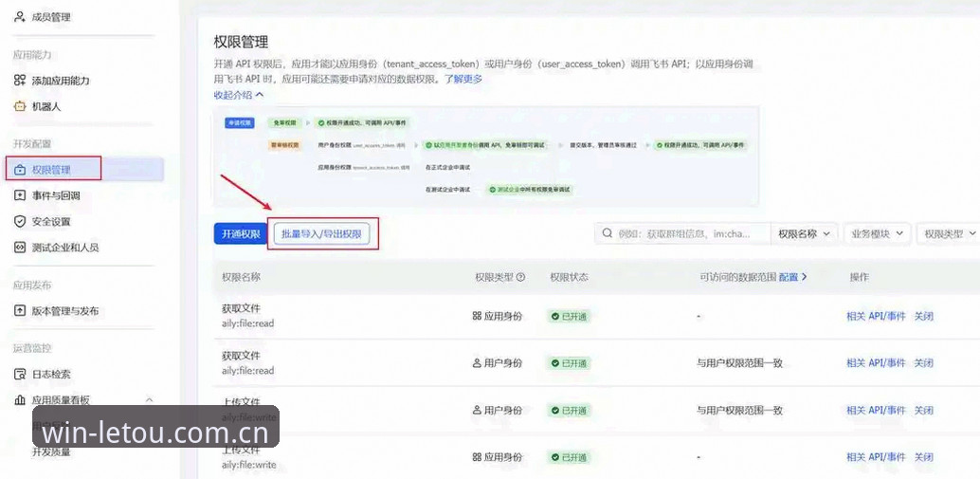The image size is (980, 479).
Task: Click the 开通权限 button
Action: coord(241,234)
